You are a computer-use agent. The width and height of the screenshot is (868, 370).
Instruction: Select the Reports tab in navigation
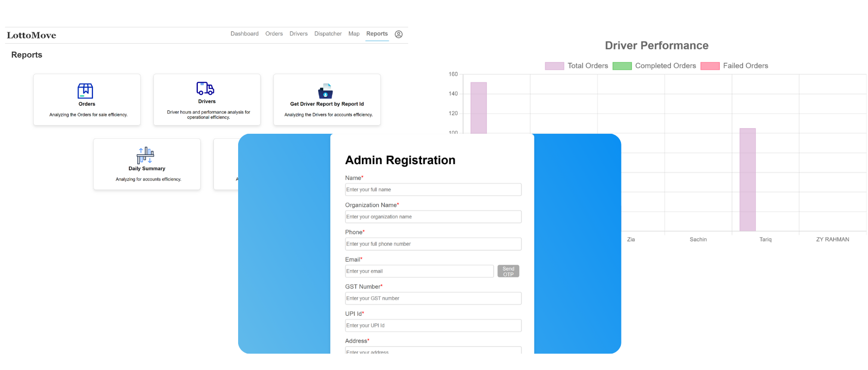(377, 34)
